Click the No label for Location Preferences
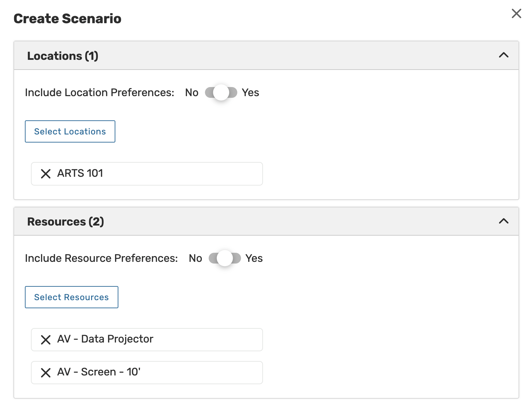This screenshot has width=532, height=400. (x=192, y=92)
